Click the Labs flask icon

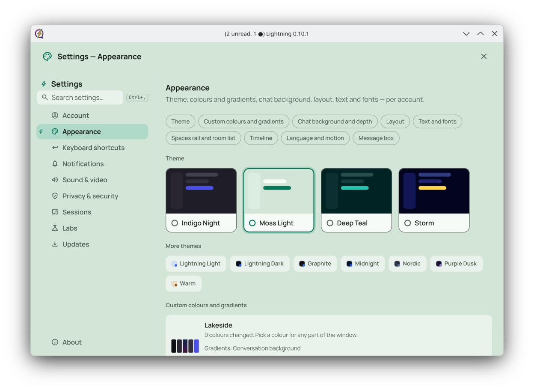[55, 228]
